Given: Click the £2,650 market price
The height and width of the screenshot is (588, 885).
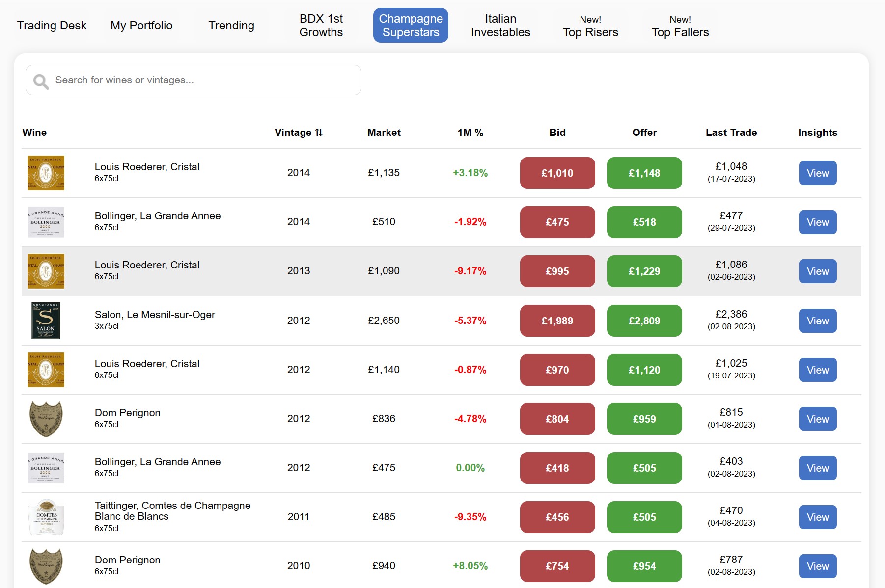Looking at the screenshot, I should (x=384, y=321).
